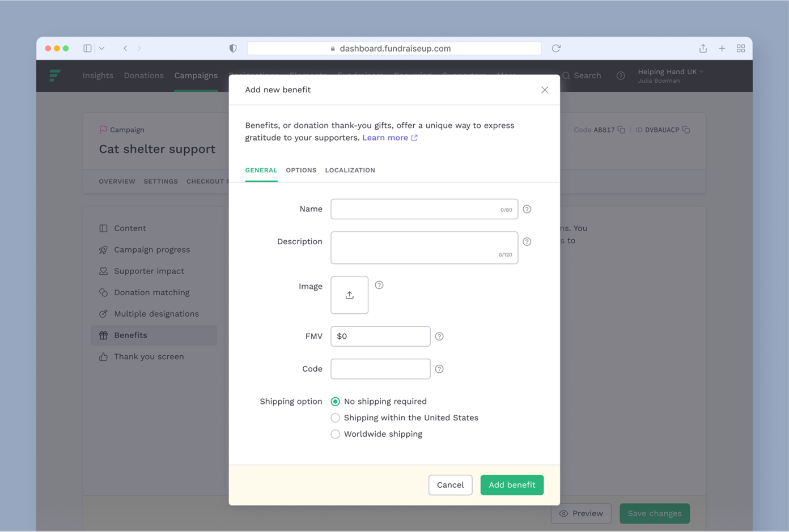Switch to the OPTIONS tab
Screen dimensions: 789x532
pos(301,170)
